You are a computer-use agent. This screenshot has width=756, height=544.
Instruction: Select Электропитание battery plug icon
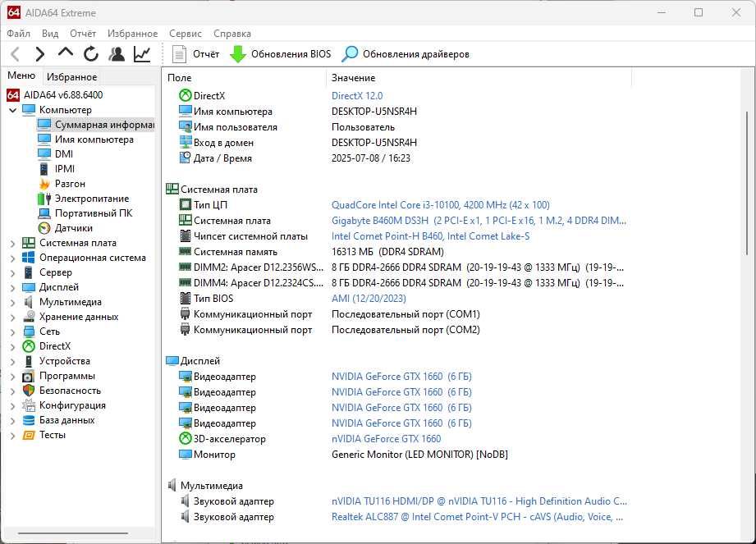click(x=44, y=199)
